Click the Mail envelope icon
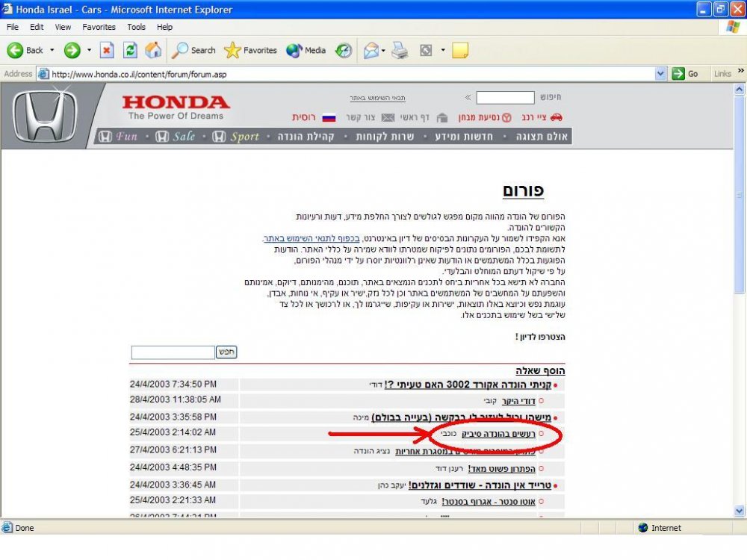The width and height of the screenshot is (747, 560). 371,50
